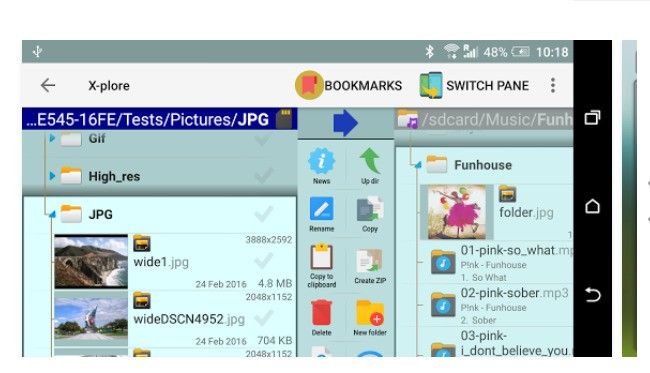
Task: Tap the image type icon above wide1.jpg
Action: point(142,244)
